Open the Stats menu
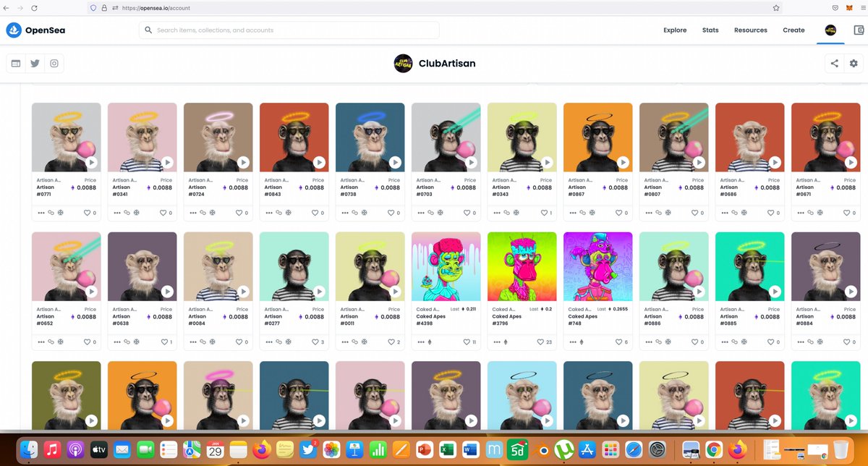Image resolution: width=868 pixels, height=466 pixels. 710,30
